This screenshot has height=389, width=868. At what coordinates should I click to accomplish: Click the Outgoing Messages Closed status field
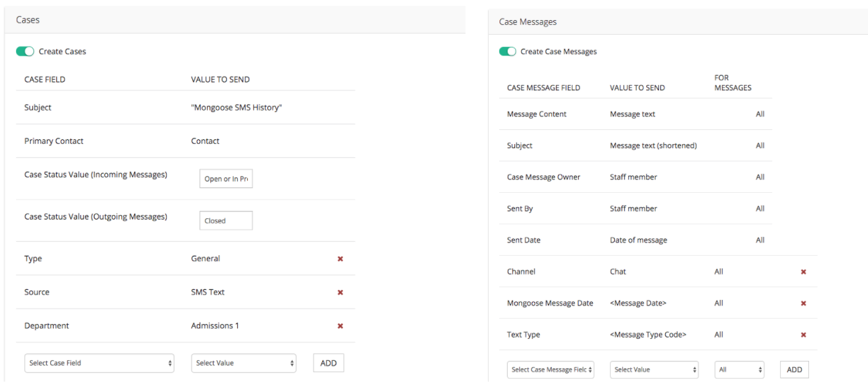click(x=226, y=221)
